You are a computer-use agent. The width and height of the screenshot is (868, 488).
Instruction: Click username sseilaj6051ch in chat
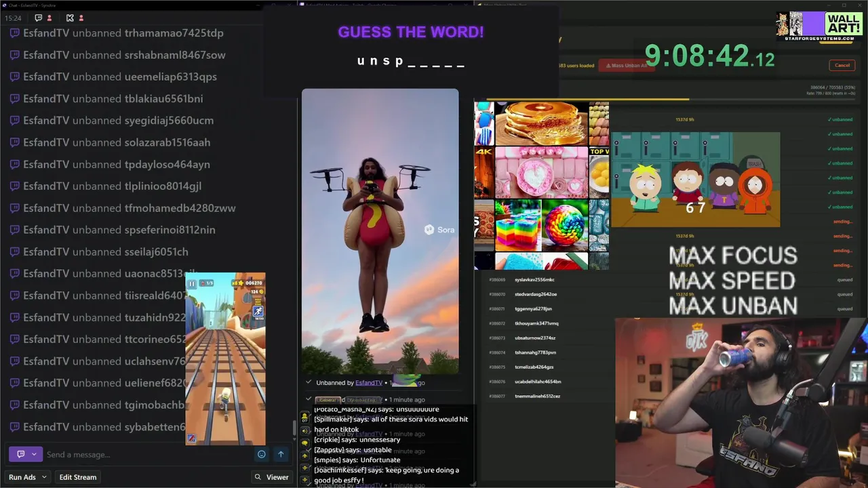156,252
